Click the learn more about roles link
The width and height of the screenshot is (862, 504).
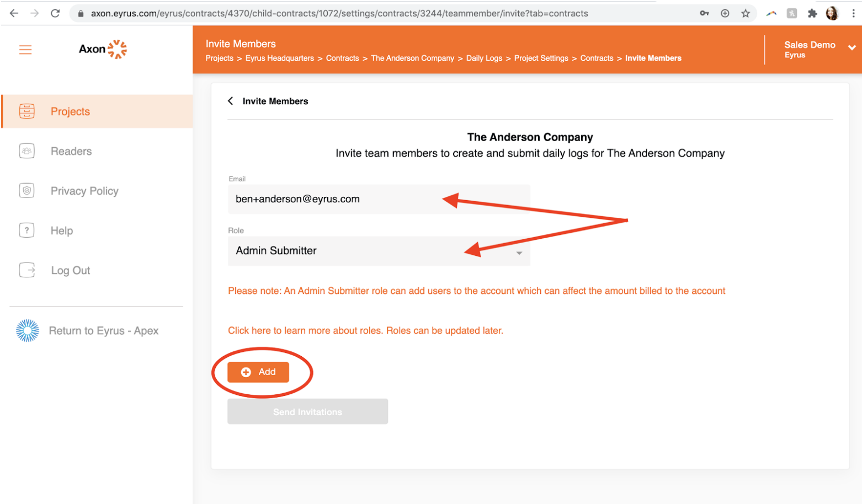coord(365,331)
